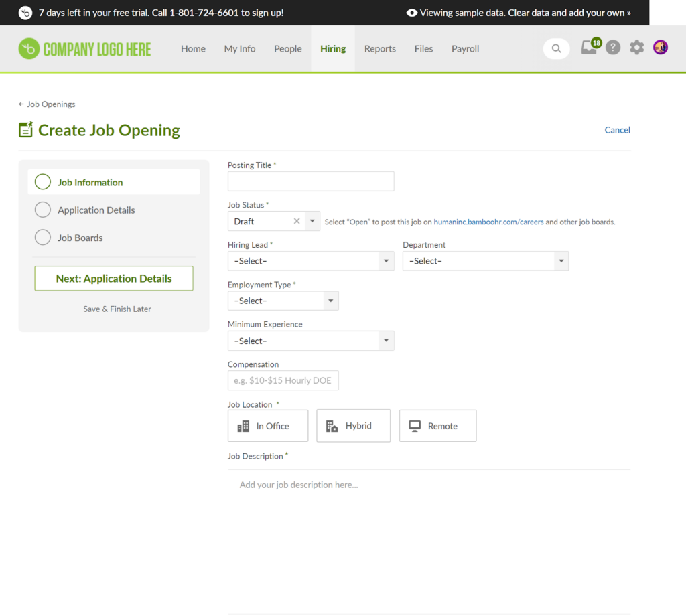Switch to the Payroll tab

coord(465,48)
